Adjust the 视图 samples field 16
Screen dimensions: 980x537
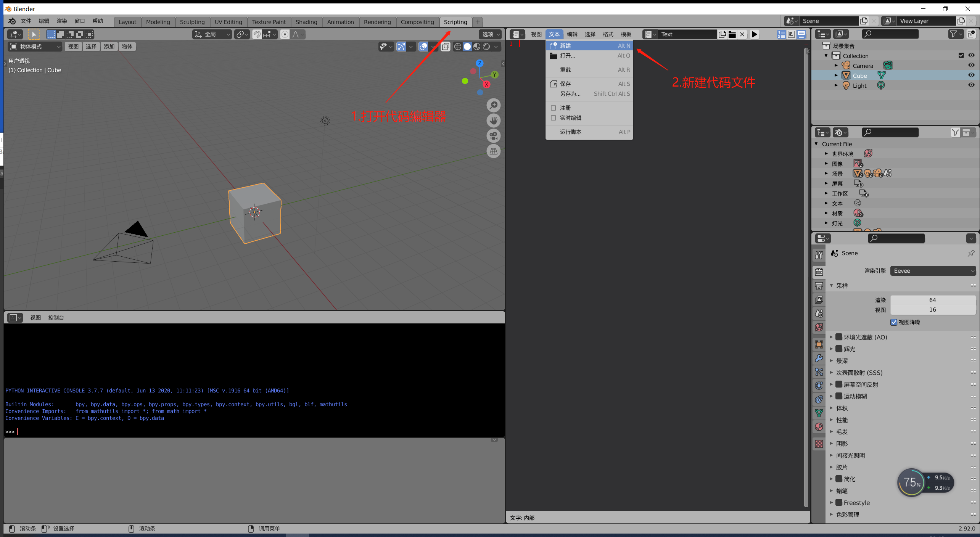933,310
